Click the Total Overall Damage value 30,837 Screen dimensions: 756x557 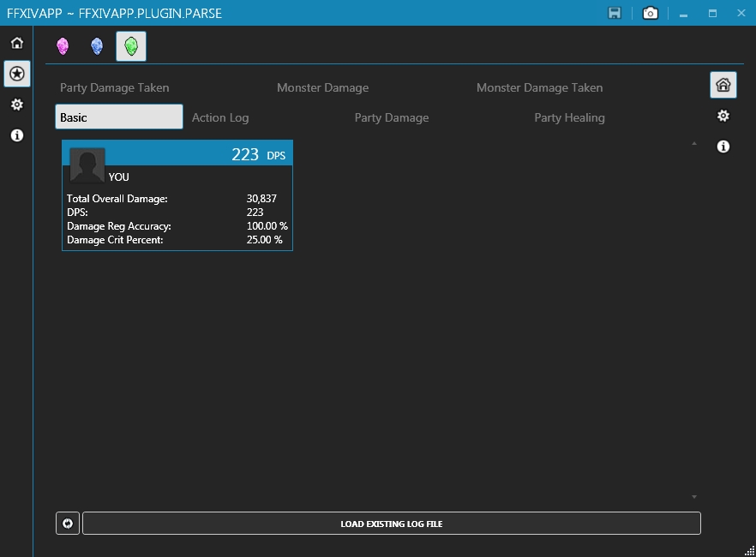[x=261, y=199]
